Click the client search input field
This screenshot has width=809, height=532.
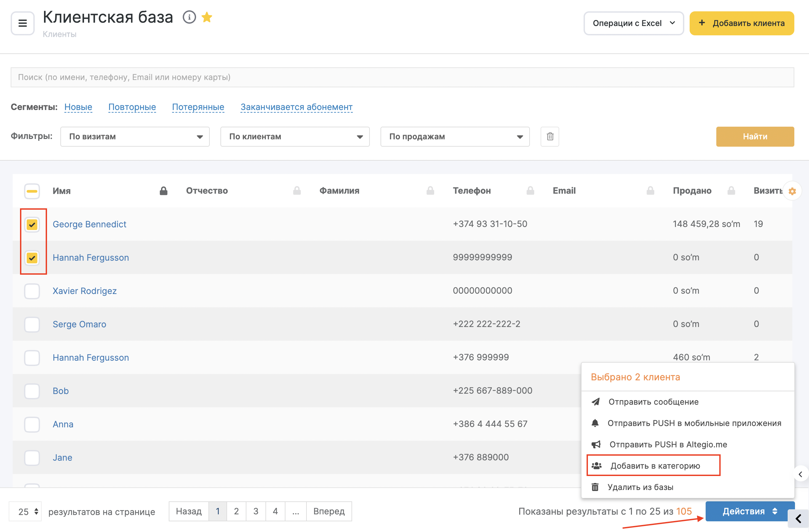402,77
